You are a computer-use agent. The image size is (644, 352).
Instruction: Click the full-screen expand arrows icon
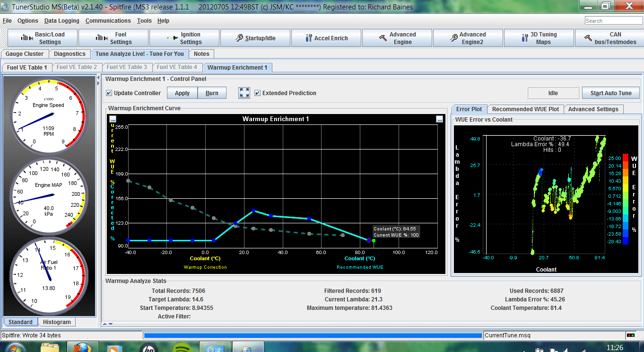pyautogui.click(x=244, y=93)
